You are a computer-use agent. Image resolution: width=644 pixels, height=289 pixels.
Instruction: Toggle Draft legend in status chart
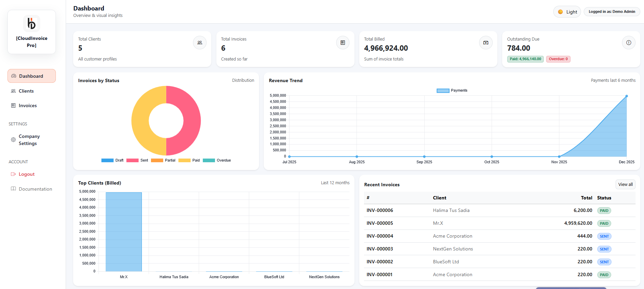coord(112,160)
